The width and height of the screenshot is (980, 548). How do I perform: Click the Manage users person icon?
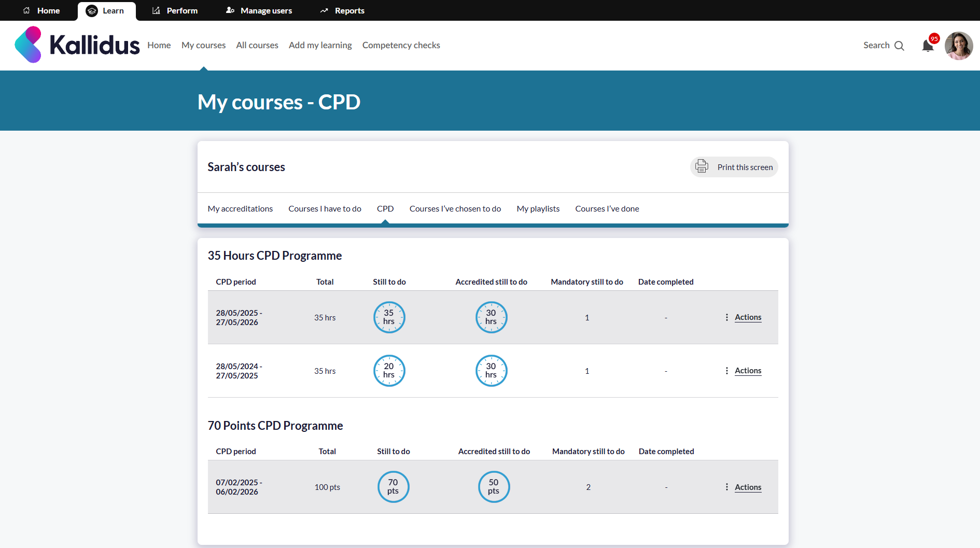tap(228, 10)
